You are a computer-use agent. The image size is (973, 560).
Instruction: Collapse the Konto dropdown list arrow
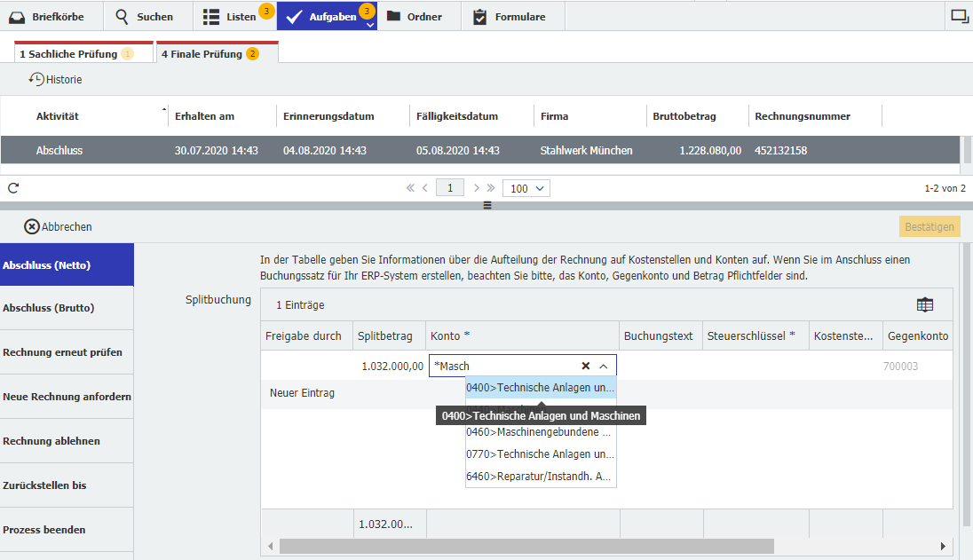(604, 366)
